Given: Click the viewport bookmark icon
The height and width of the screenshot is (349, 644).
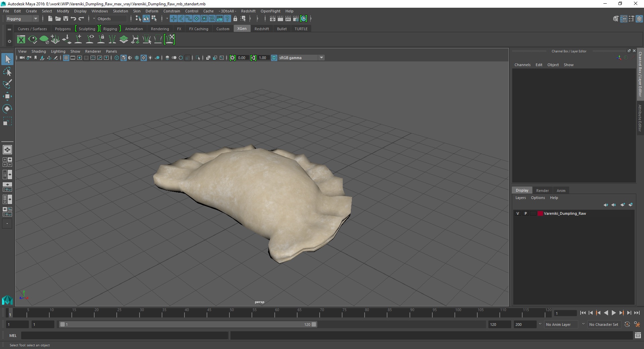Looking at the screenshot, I should coord(36,58).
